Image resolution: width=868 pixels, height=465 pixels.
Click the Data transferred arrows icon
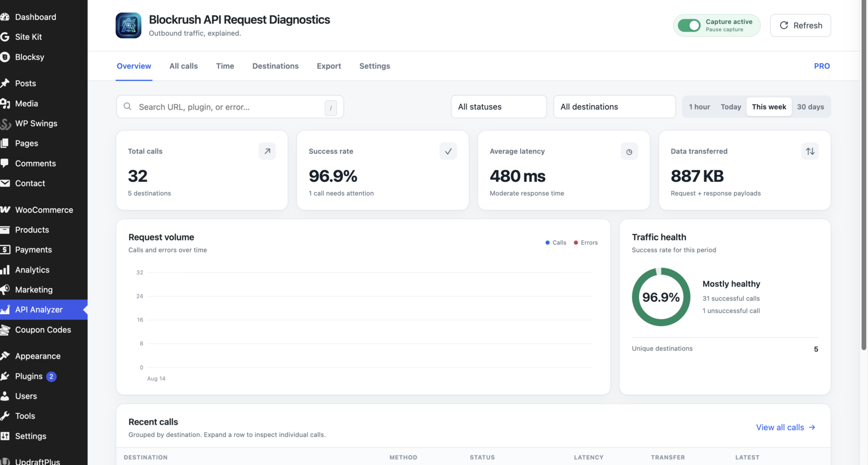pyautogui.click(x=810, y=151)
